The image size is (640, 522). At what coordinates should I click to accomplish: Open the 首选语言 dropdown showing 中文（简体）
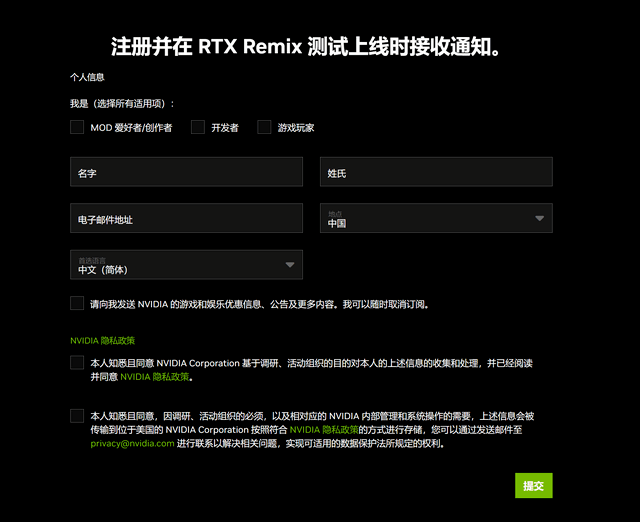coord(187,264)
